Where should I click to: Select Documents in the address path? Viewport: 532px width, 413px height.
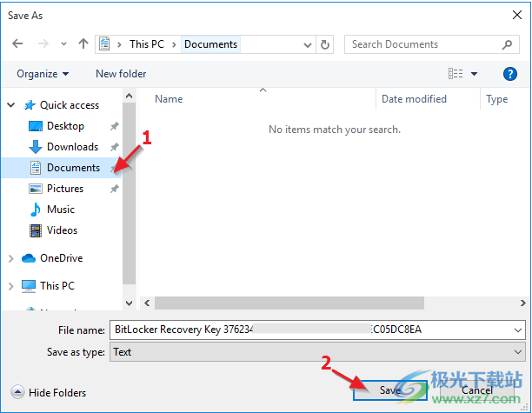(210, 44)
